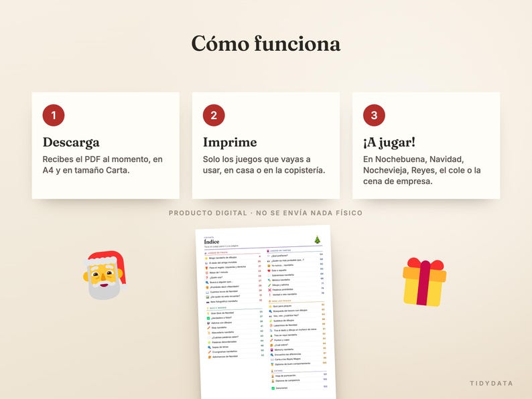Select the Imprime step heading
532x399 pixels.
point(230,143)
